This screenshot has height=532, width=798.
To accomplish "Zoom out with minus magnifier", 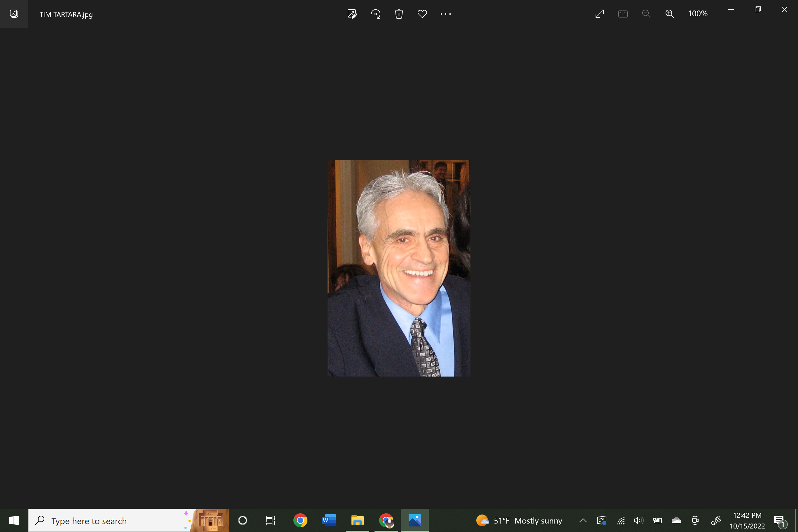I will point(646,14).
